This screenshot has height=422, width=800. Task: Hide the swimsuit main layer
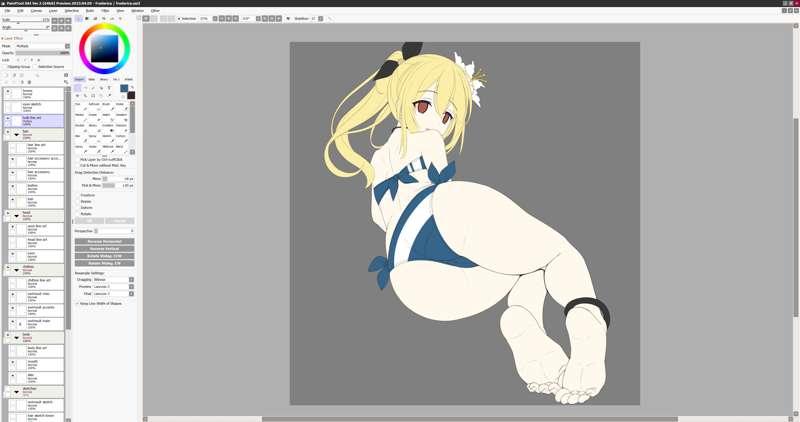tap(13, 321)
